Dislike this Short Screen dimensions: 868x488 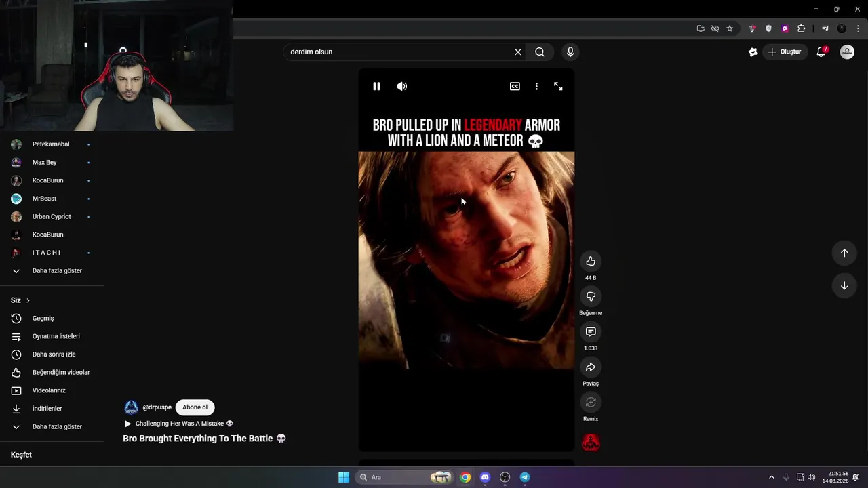tap(591, 297)
